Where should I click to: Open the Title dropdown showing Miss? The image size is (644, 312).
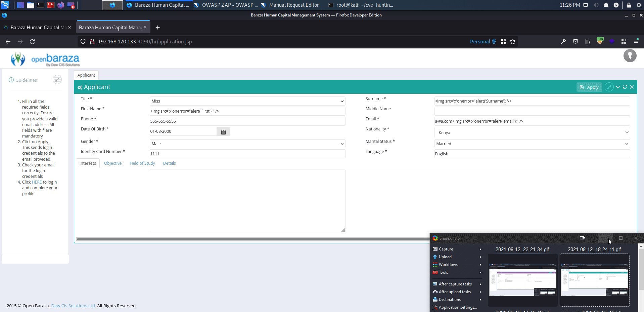pos(247,101)
